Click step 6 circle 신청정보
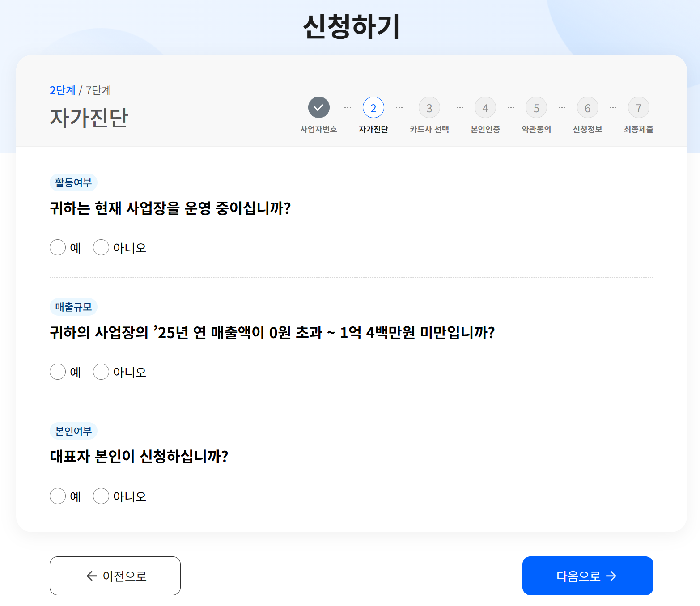The image size is (700, 606). pyautogui.click(x=587, y=107)
